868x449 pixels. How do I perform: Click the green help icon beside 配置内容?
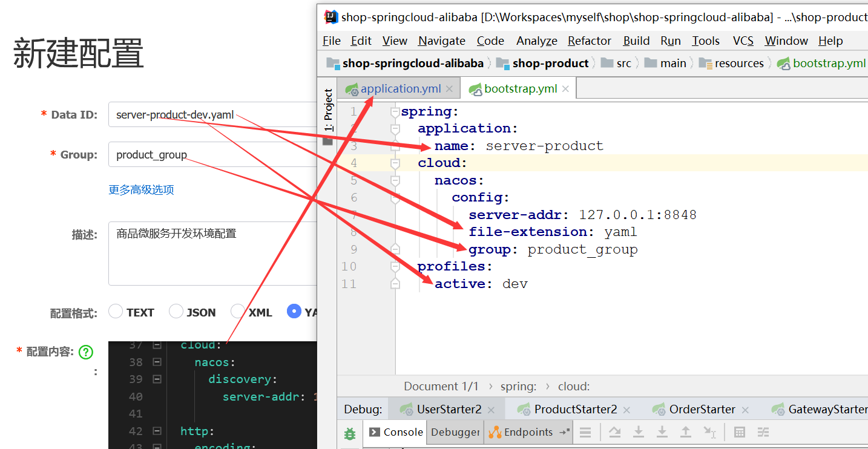(86, 352)
